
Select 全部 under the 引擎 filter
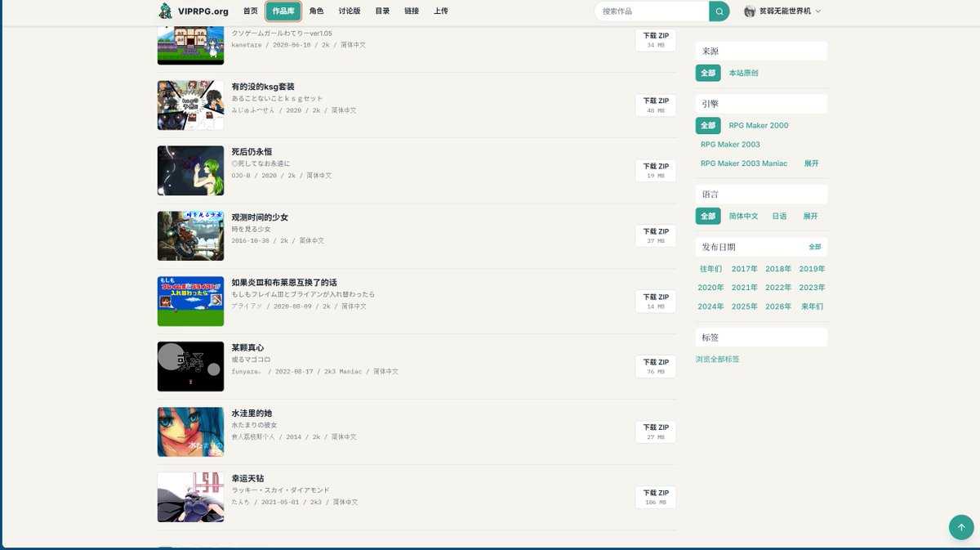pyautogui.click(x=708, y=125)
